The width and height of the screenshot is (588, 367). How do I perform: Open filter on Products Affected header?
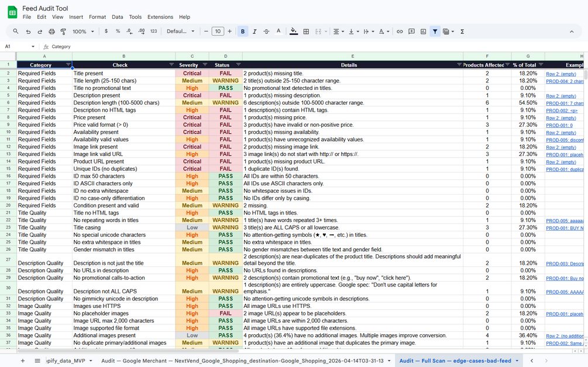[x=507, y=65]
